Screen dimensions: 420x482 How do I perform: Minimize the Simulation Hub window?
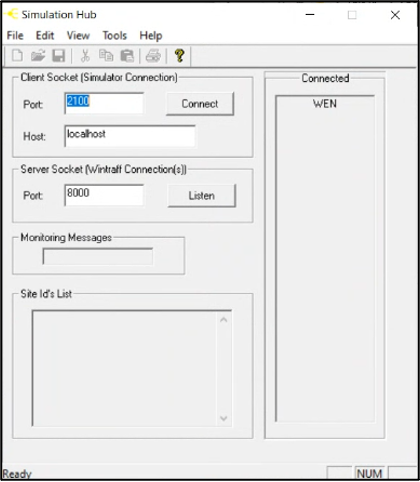tap(310, 15)
